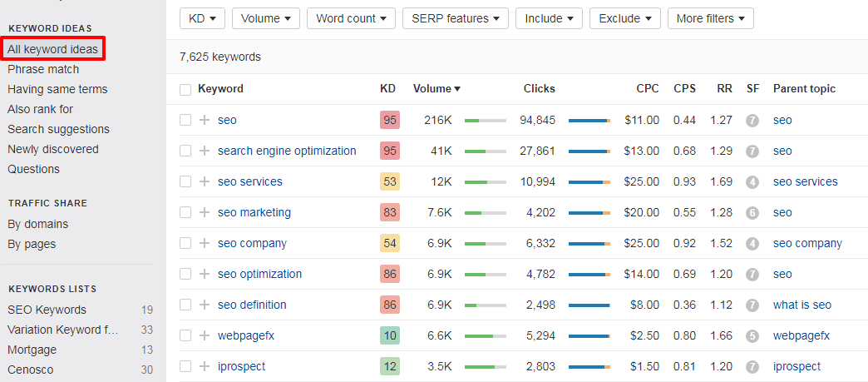Image resolution: width=868 pixels, height=382 pixels.
Task: Click plus icon beside 'seo marketing'
Action: click(205, 212)
